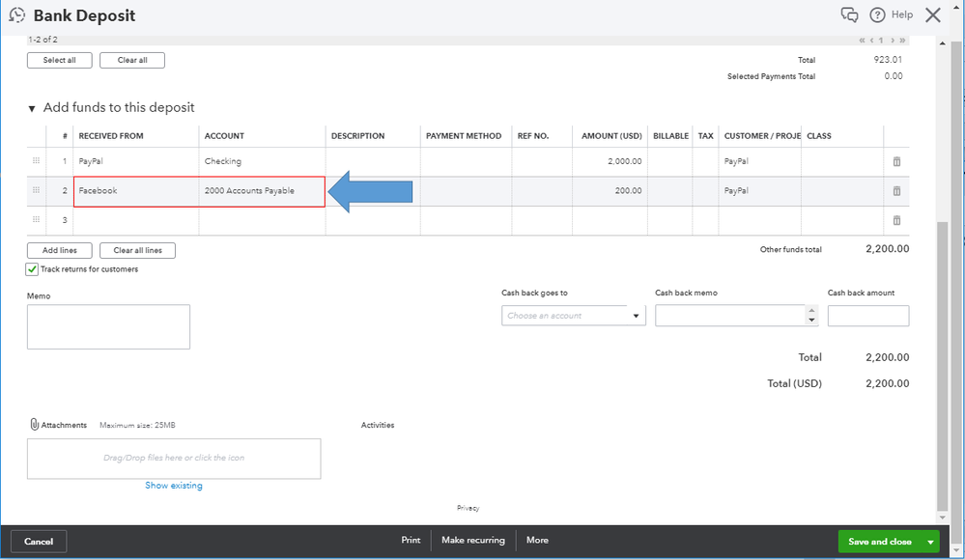Grab the drag handle for line 2
Screen dimensions: 965x560
(37, 190)
